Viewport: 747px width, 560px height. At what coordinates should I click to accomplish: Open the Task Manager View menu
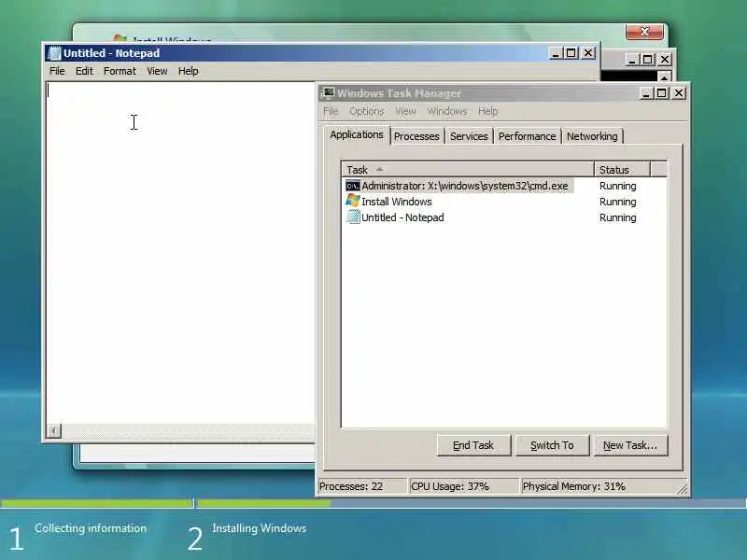click(405, 111)
